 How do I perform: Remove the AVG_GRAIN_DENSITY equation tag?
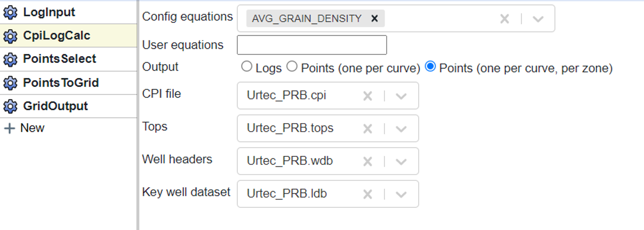(374, 18)
